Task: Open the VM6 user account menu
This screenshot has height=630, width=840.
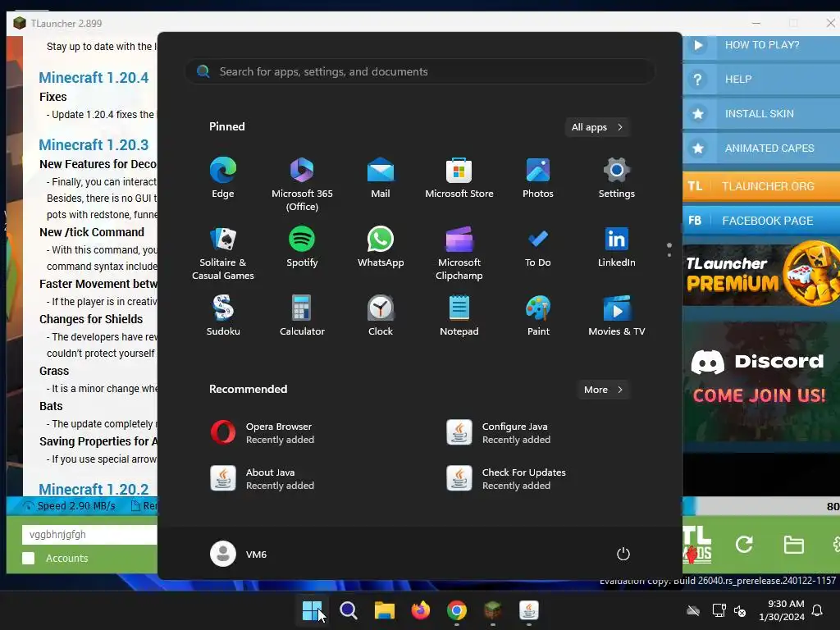Action: 239,554
